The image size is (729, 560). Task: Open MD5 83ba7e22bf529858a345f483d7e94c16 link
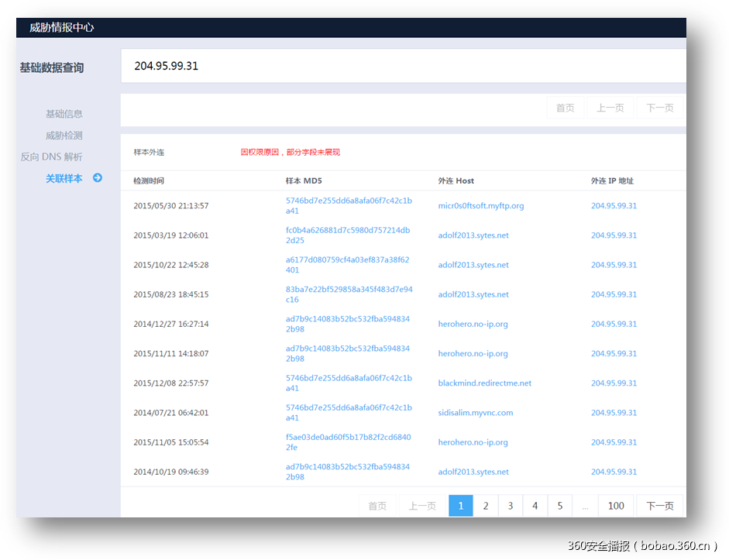click(349, 294)
